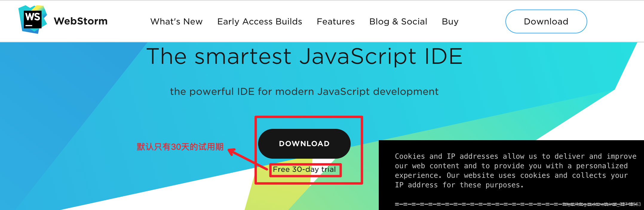Open the What's New menu item

(177, 21)
